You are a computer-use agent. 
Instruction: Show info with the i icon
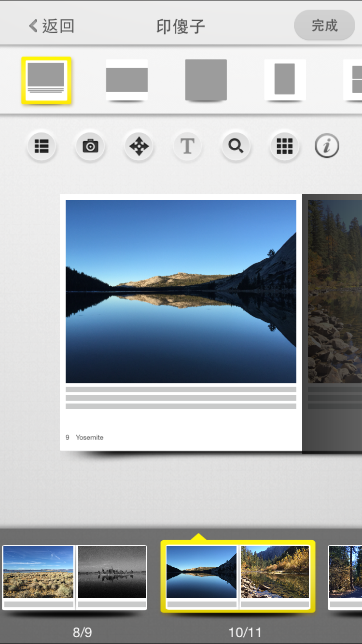tap(327, 146)
